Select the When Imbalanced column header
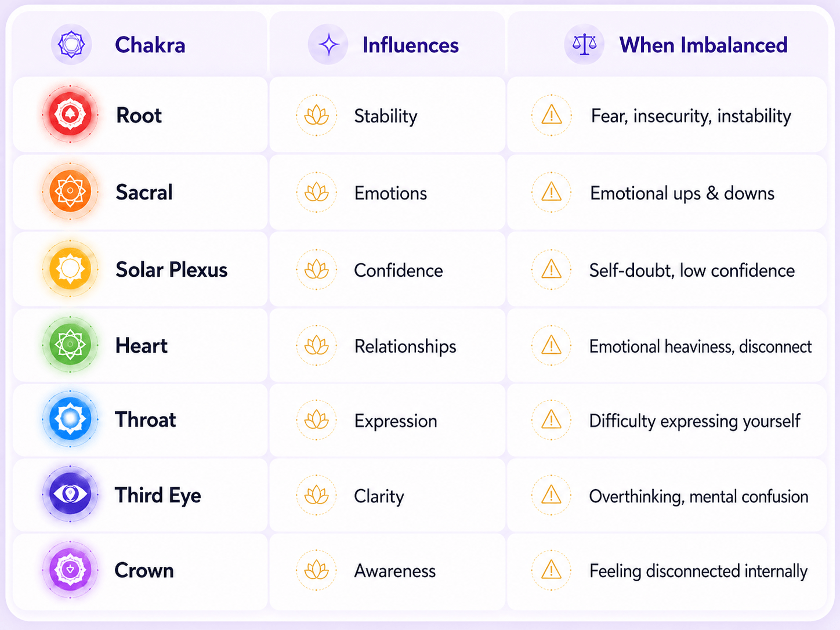The height and width of the screenshot is (630, 840). coord(703,45)
